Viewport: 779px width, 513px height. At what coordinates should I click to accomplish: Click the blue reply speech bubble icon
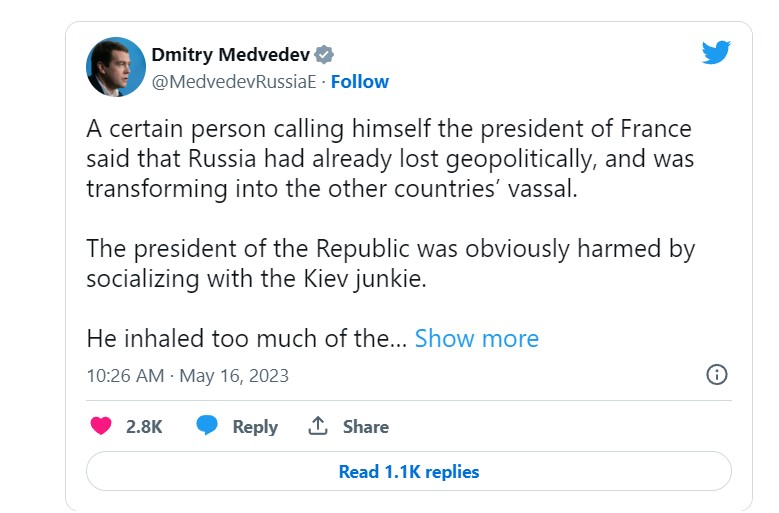click(207, 426)
